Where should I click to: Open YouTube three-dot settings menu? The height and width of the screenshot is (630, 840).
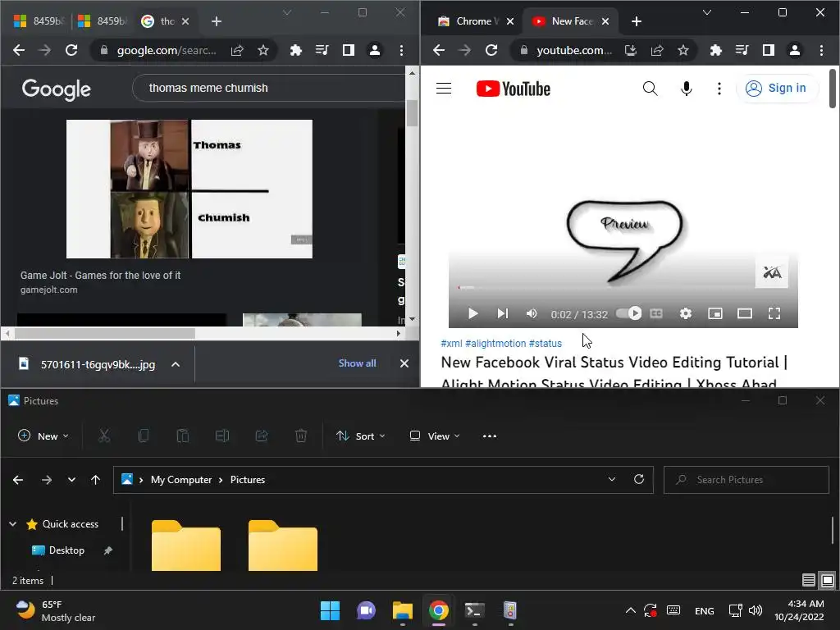tap(719, 89)
